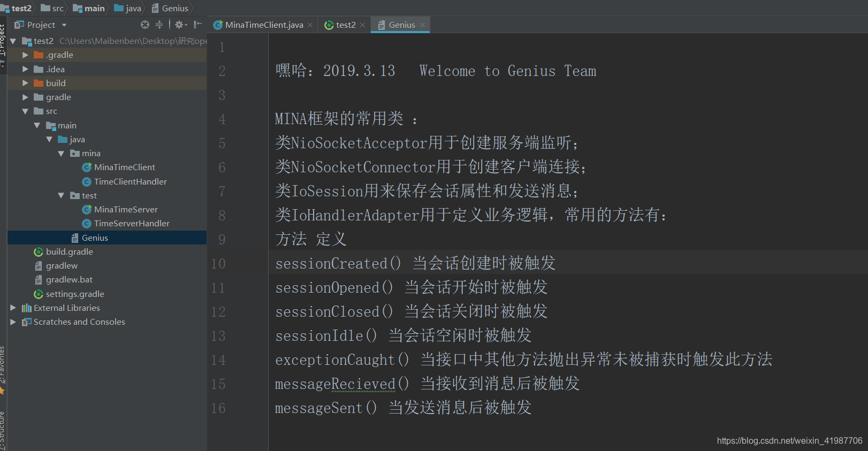Switch to MinaTimeClient.java tab
868x451 pixels.
pos(264,25)
